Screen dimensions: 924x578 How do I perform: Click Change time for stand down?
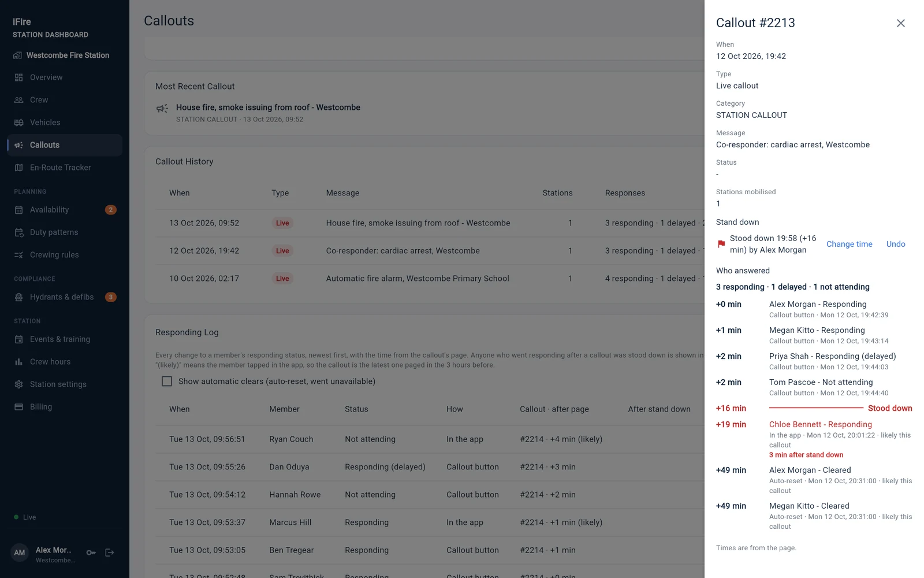(x=850, y=244)
